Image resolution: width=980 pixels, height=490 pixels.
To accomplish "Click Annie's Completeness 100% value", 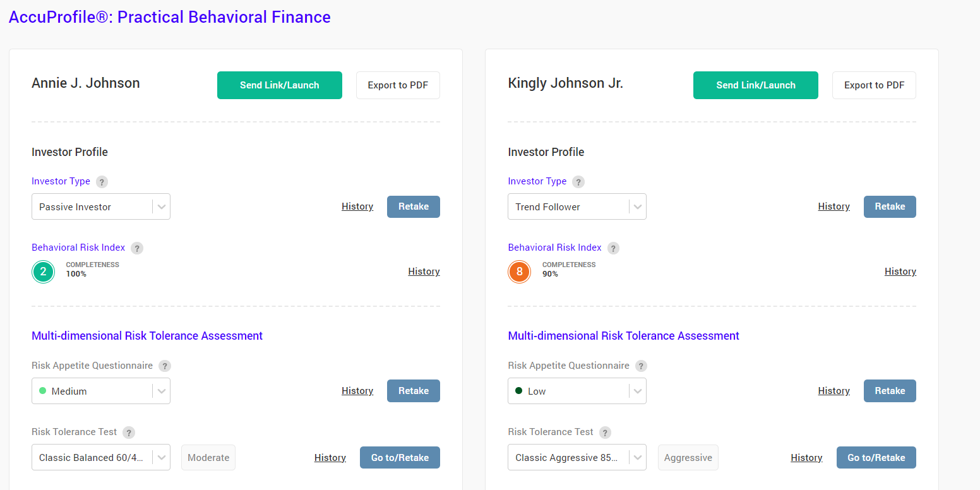I will point(76,274).
